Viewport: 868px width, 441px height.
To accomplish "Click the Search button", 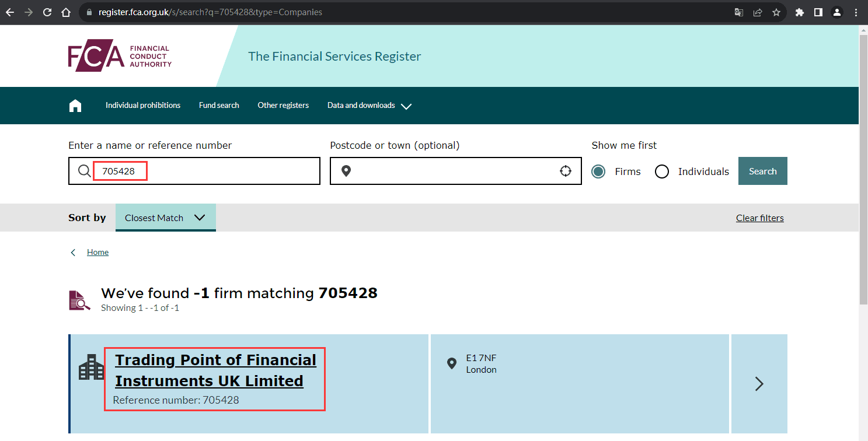I will pyautogui.click(x=763, y=171).
